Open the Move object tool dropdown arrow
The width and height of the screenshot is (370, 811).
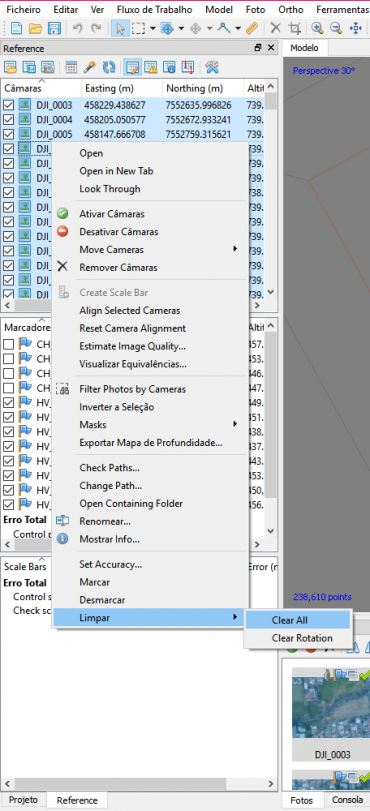pos(209,29)
